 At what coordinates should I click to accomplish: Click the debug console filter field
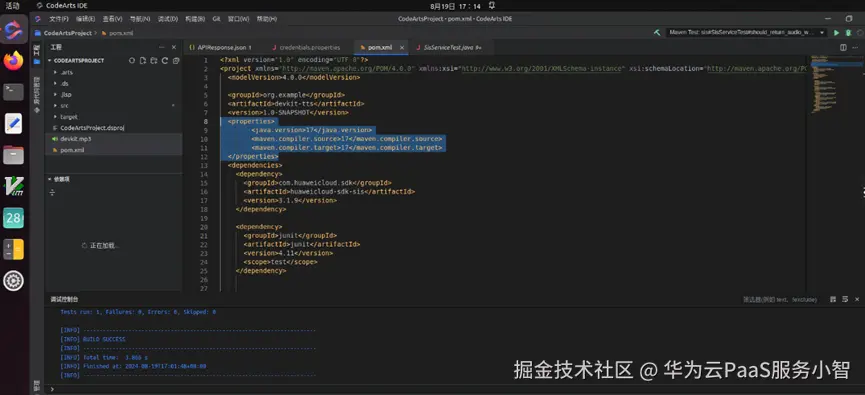click(780, 300)
